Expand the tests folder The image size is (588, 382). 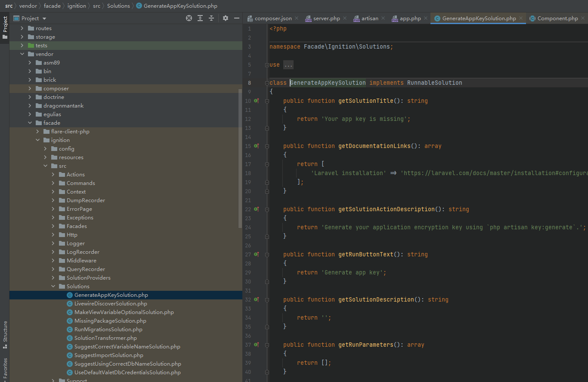pos(22,46)
